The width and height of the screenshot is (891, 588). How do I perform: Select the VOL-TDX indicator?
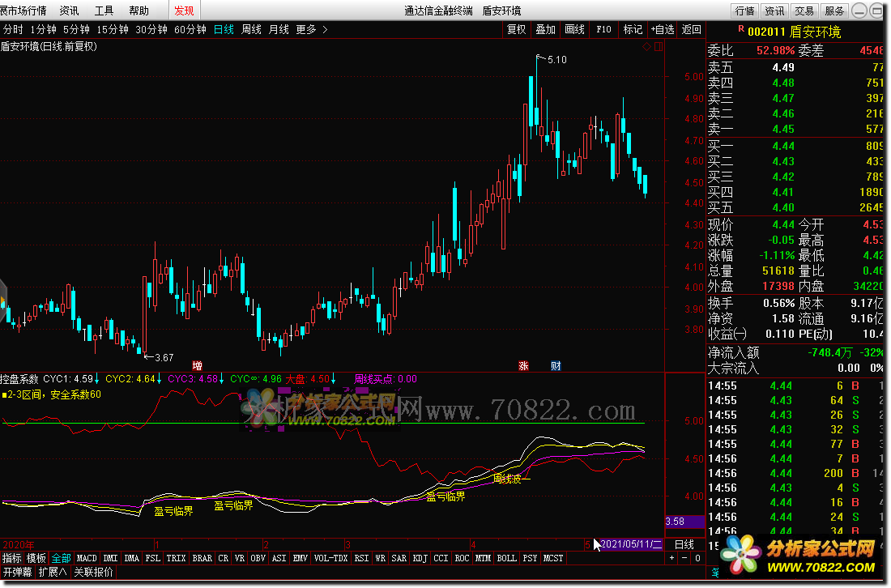coord(330,558)
